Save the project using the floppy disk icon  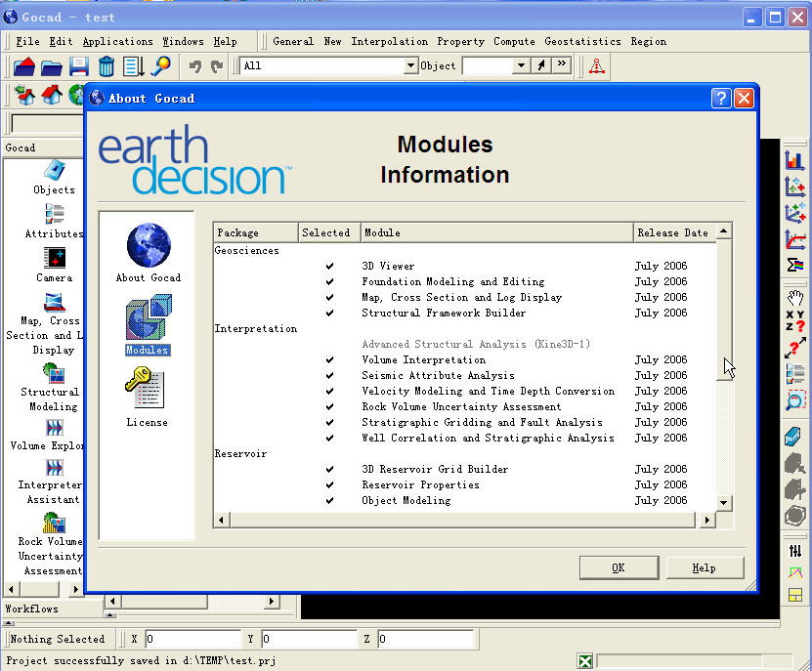[79, 66]
